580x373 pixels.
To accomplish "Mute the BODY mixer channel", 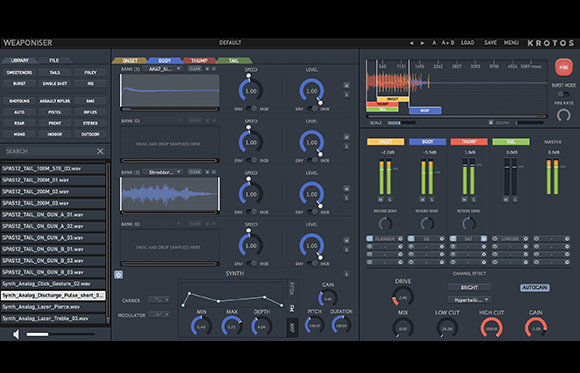I will pyautogui.click(x=422, y=199).
